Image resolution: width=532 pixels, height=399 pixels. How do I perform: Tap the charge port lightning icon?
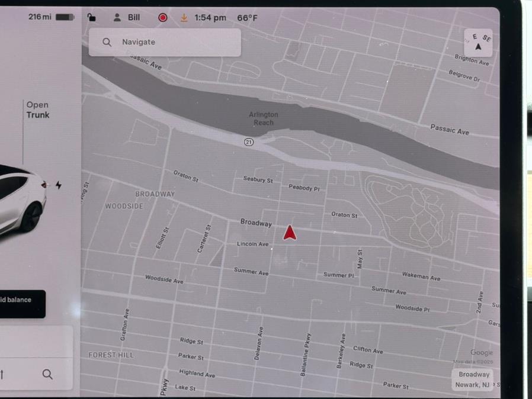[59, 185]
